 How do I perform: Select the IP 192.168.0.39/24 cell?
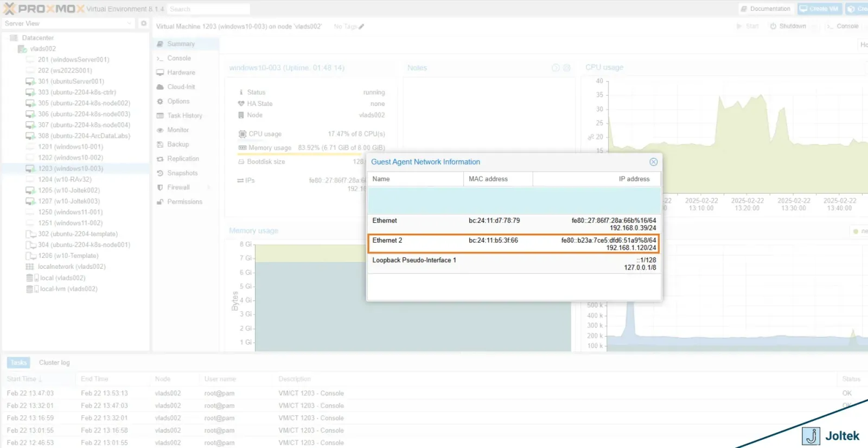pos(633,228)
